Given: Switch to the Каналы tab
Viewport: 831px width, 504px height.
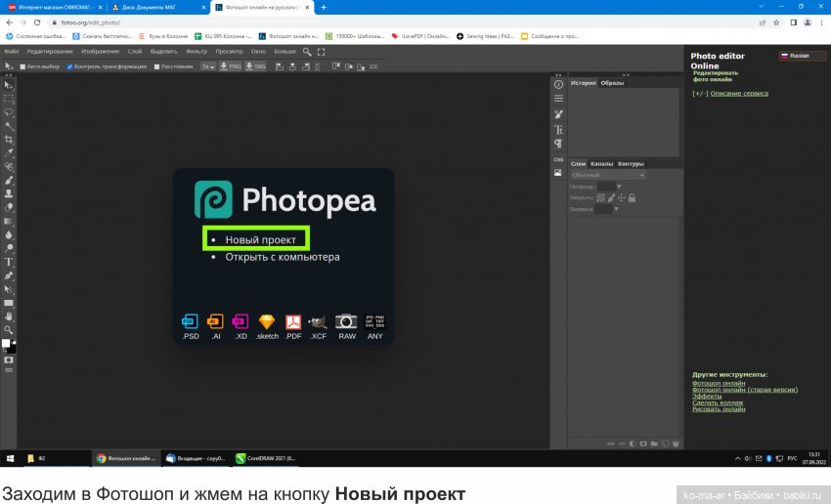Looking at the screenshot, I should [601, 164].
